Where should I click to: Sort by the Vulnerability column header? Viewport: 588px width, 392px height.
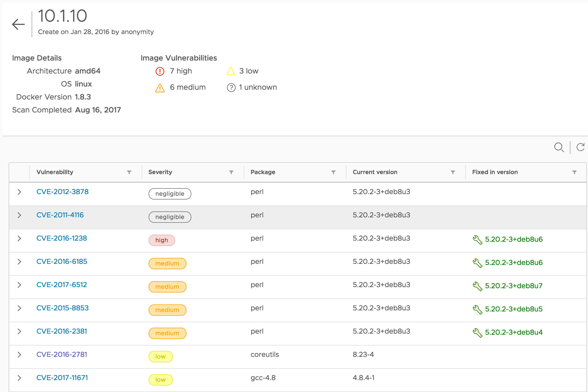coord(55,172)
